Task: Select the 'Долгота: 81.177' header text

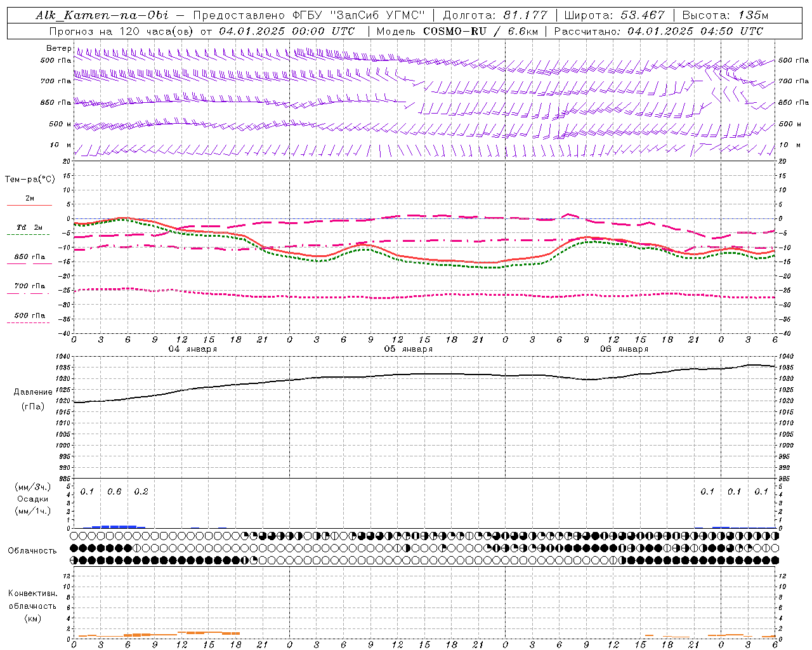Action: [x=495, y=15]
